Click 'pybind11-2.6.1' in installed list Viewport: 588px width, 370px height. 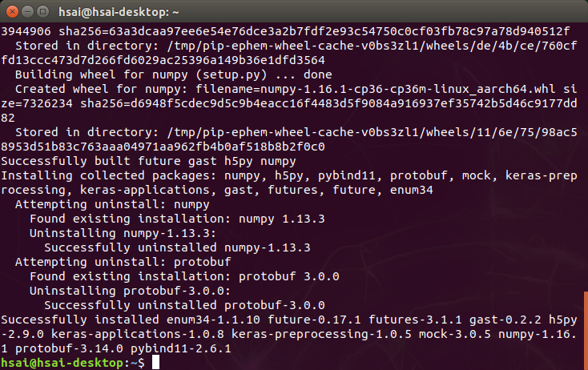(x=181, y=348)
